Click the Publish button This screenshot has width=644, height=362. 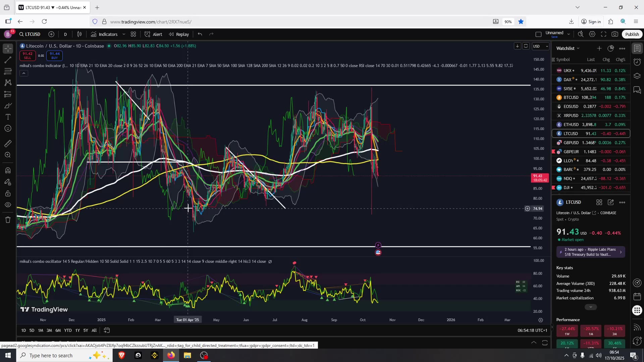[x=632, y=34]
